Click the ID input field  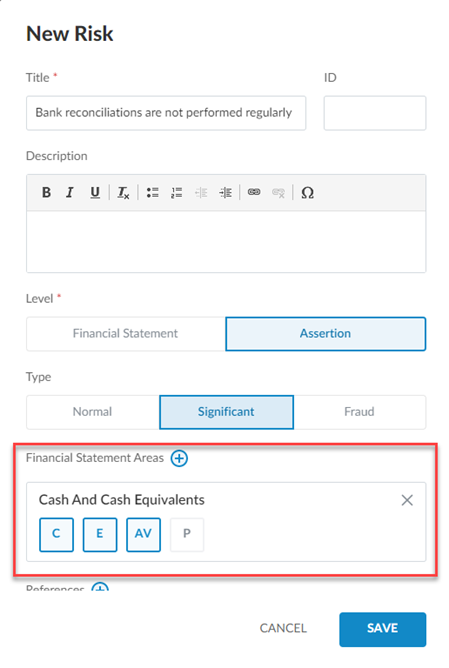pos(375,113)
